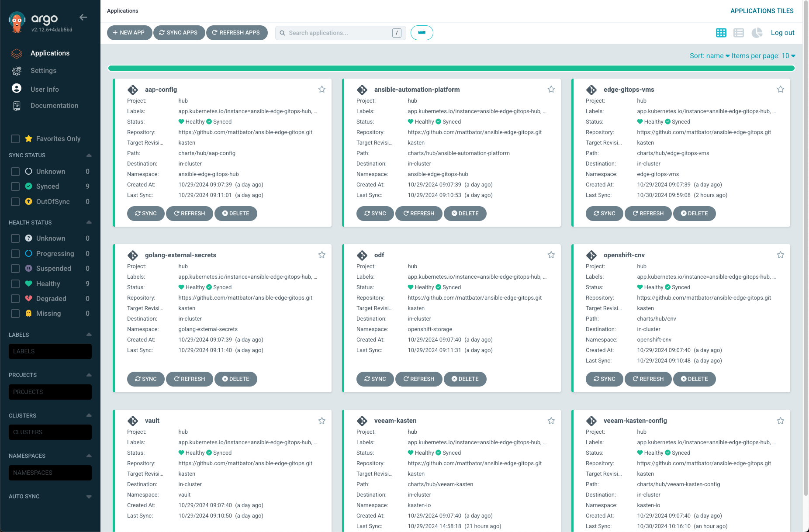
Task: Open Documentation page icon in sidebar
Action: tap(17, 106)
